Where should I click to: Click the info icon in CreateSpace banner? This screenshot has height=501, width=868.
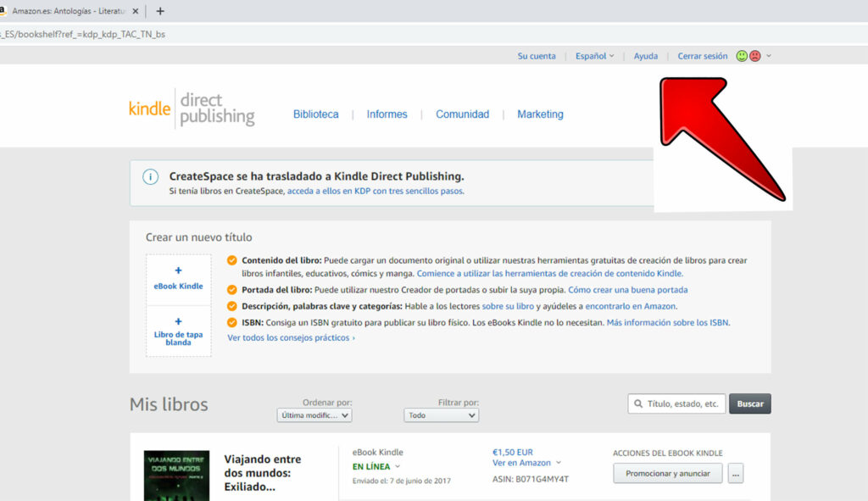(x=151, y=176)
